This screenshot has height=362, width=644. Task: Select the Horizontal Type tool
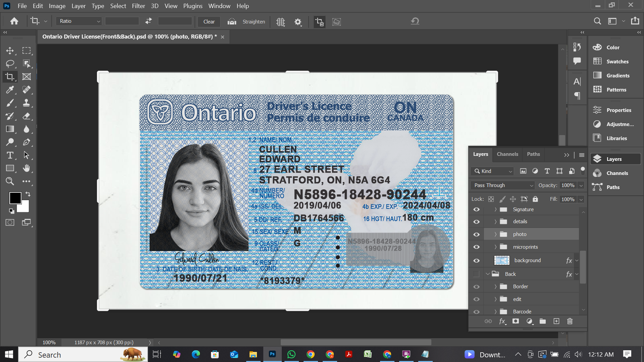[x=10, y=155]
